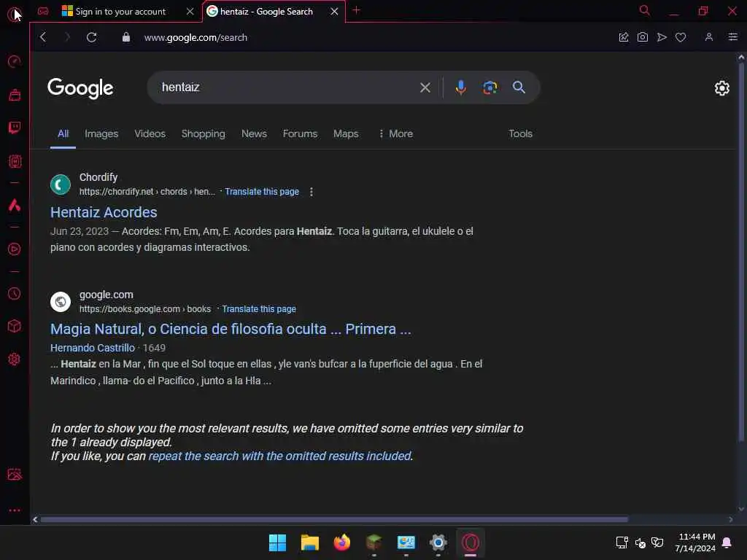Switch to Videos results tab
Screen dimensions: 747x560
pos(150,134)
